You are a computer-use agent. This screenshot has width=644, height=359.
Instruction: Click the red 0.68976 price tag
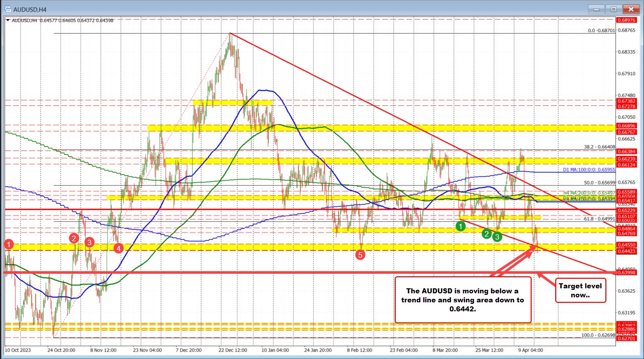tap(627, 20)
